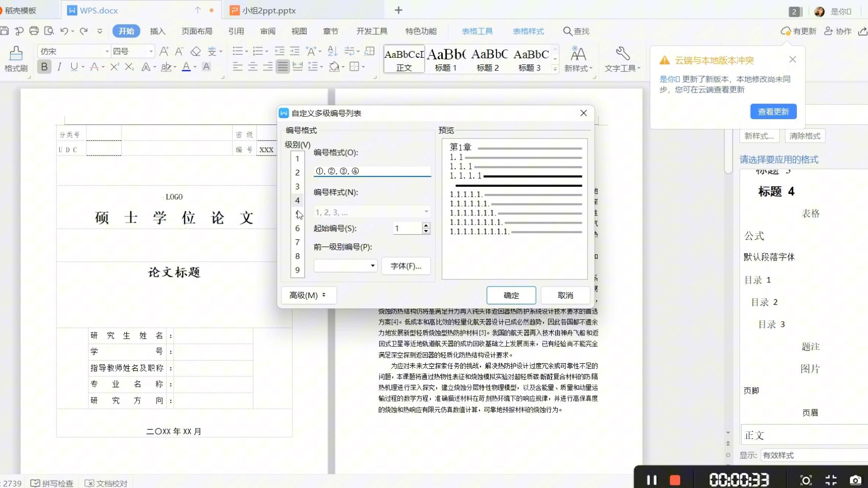The height and width of the screenshot is (488, 868).
Task: Click the strikethrough A icon
Action: point(94,66)
